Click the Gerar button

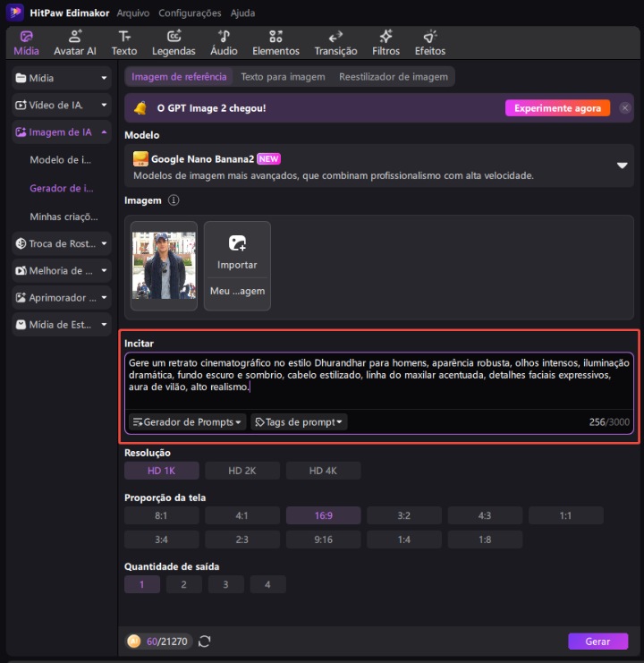pyautogui.click(x=597, y=642)
